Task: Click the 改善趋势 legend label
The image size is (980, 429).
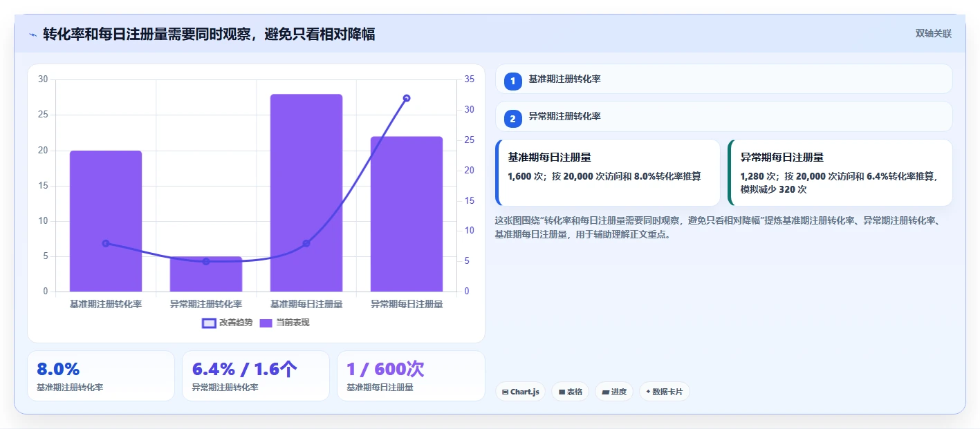Action: click(x=236, y=323)
